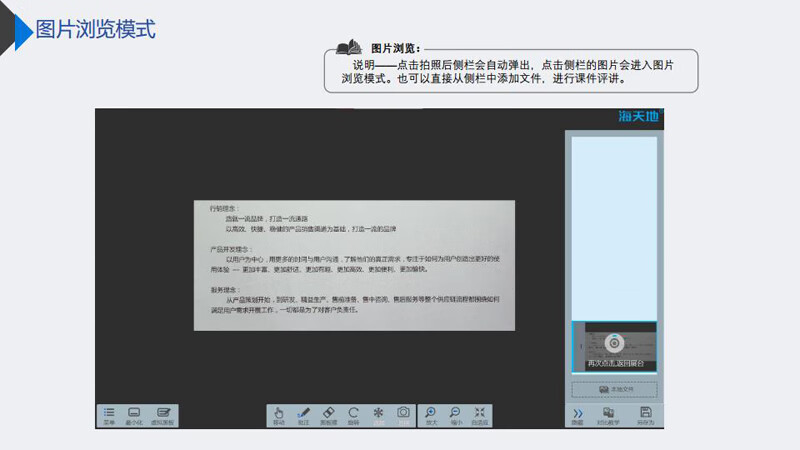Click the 放大 zoom-in magnifier
This screenshot has height=450, width=800.
pyautogui.click(x=431, y=416)
